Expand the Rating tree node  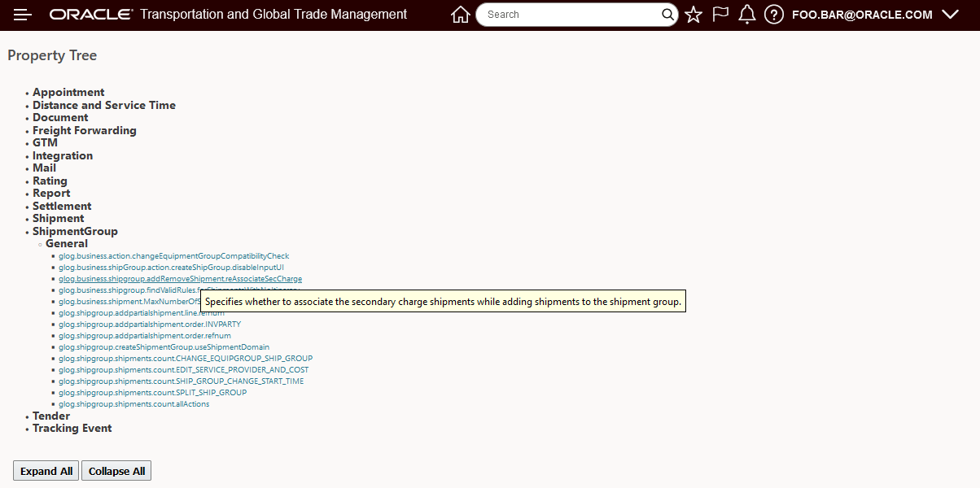click(x=50, y=181)
